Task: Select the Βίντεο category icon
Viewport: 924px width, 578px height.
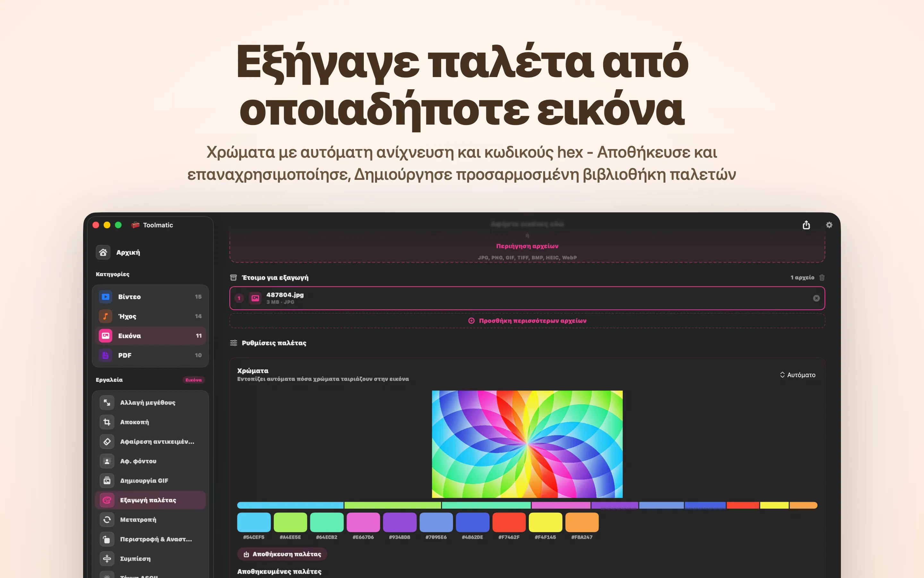Action: [106, 297]
